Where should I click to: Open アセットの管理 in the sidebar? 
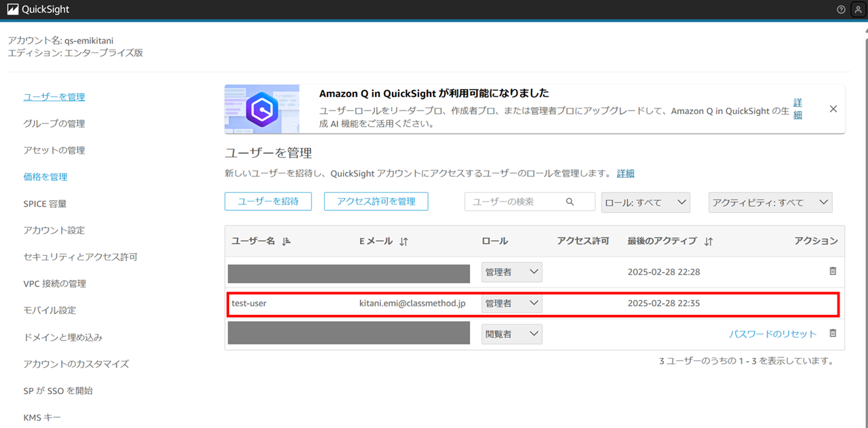(54, 150)
